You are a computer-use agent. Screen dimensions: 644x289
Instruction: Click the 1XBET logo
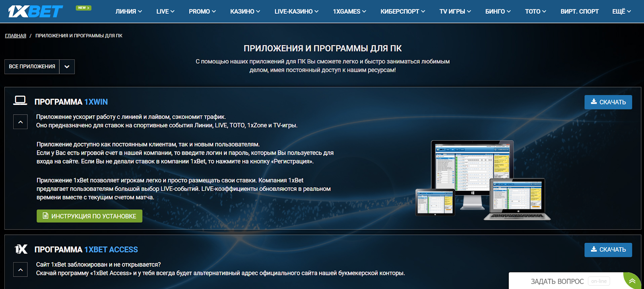click(x=35, y=11)
